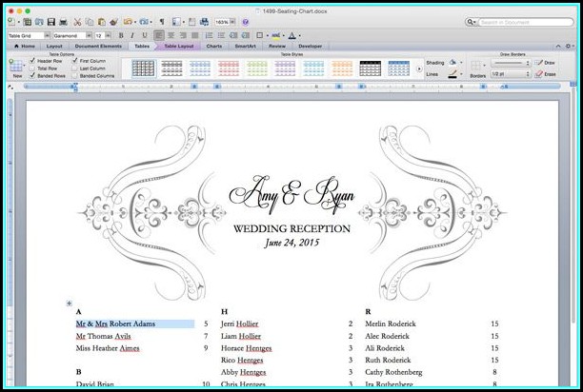
Task: Click the Bold formatting button
Action: coord(120,35)
